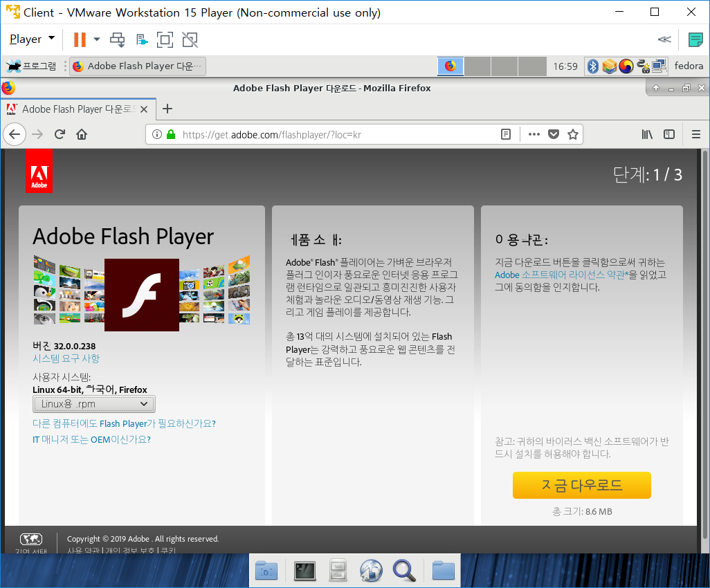Select Adobe Flash Player window in taskbar

tap(138, 66)
